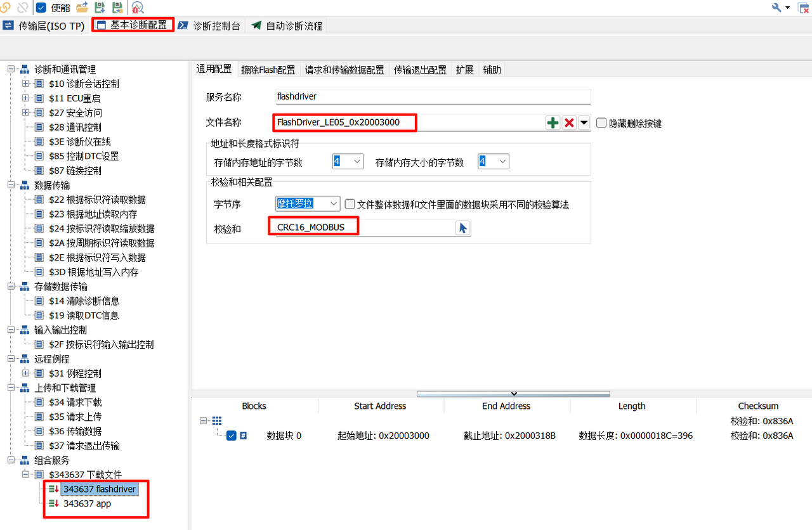Click the 校验和 CRC16_MODBUS field
The width and height of the screenshot is (812, 530).
point(365,228)
